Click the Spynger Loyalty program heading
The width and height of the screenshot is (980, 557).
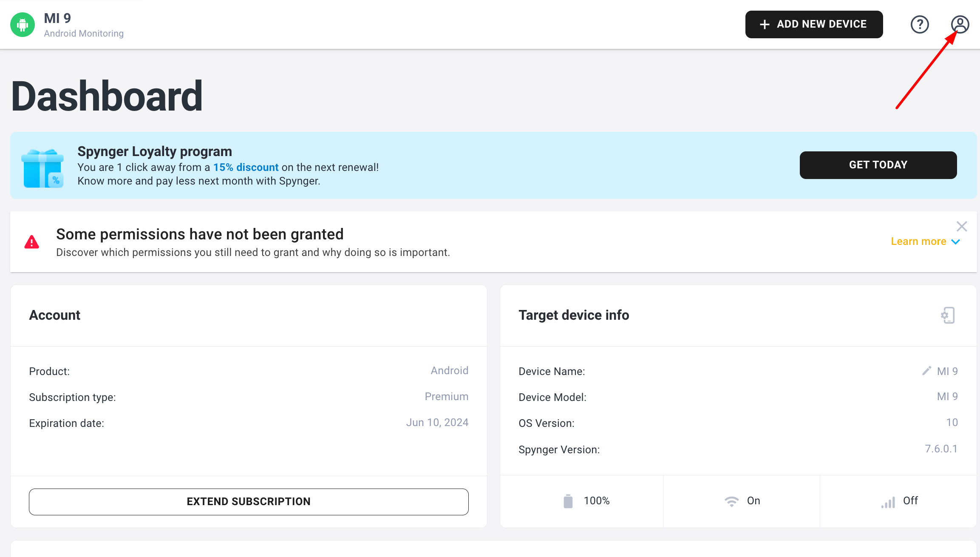(x=155, y=151)
